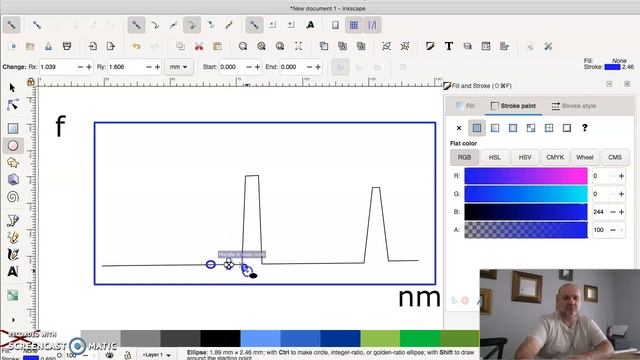Select linear gradient paint button

(x=495, y=128)
